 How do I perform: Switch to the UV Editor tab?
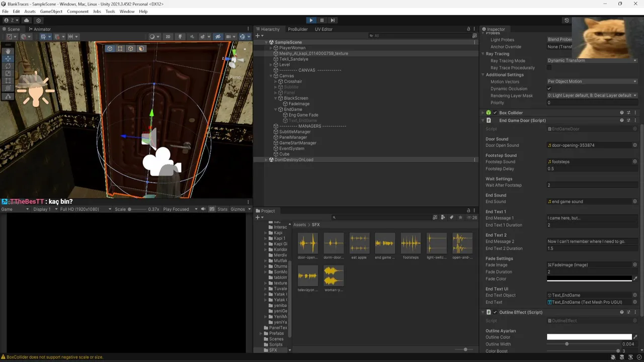[x=324, y=29]
